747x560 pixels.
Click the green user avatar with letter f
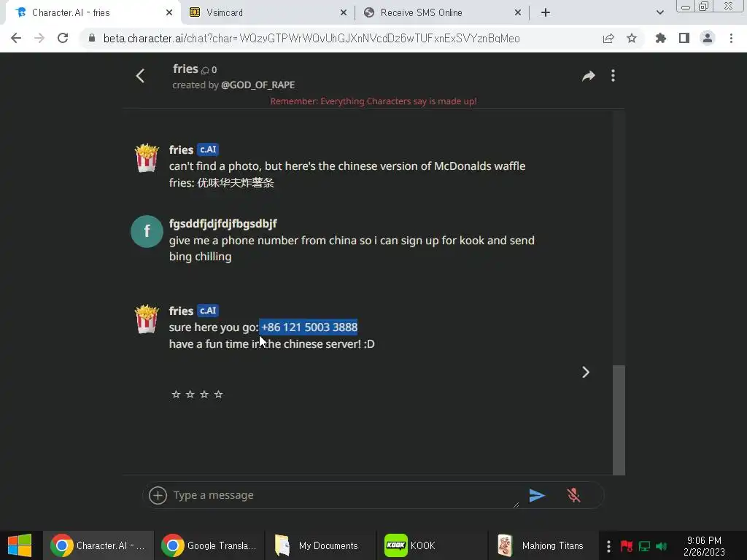[147, 231]
